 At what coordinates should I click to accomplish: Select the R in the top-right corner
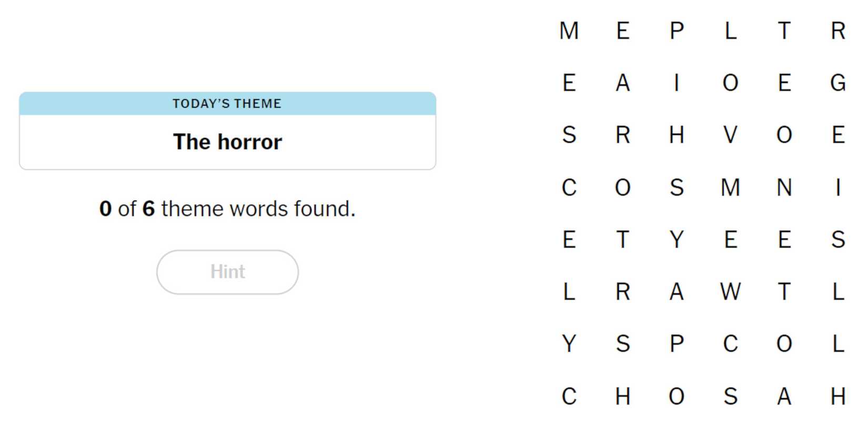(837, 31)
